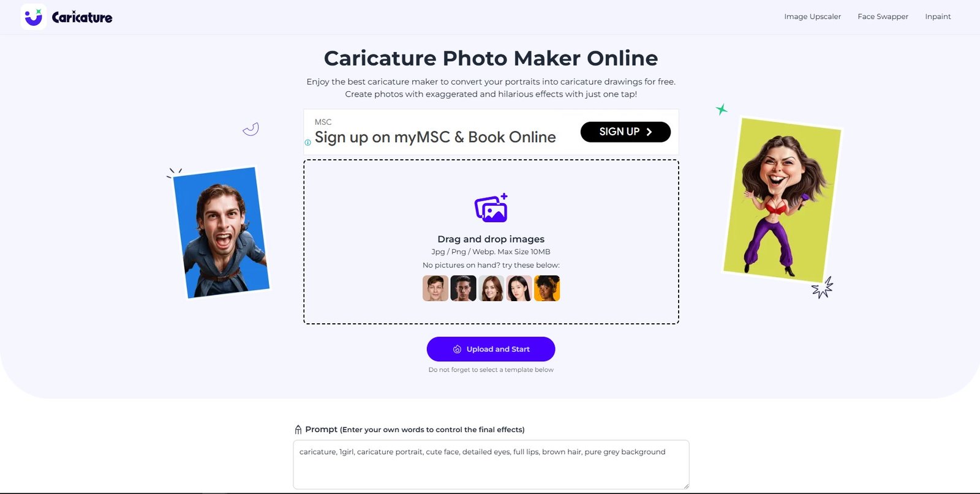Choose the red-haired woman sample photo
Viewport: 980px width, 494px height.
pyautogui.click(x=491, y=288)
